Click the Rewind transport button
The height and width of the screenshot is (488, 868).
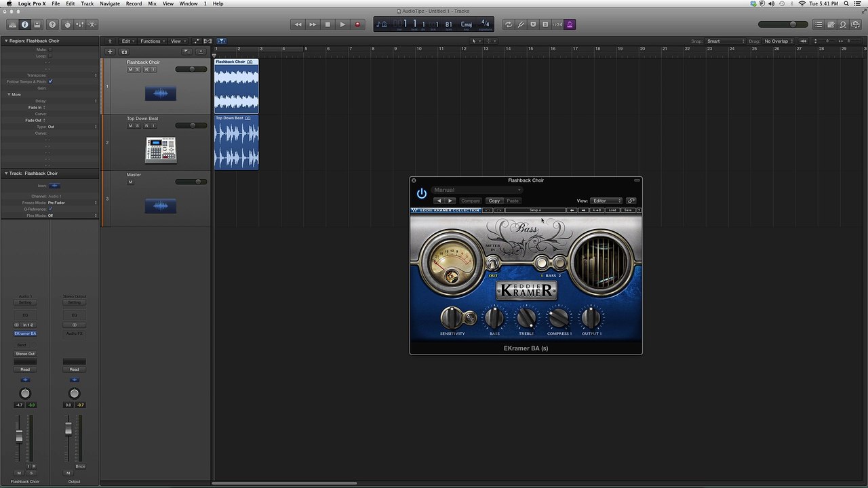298,24
